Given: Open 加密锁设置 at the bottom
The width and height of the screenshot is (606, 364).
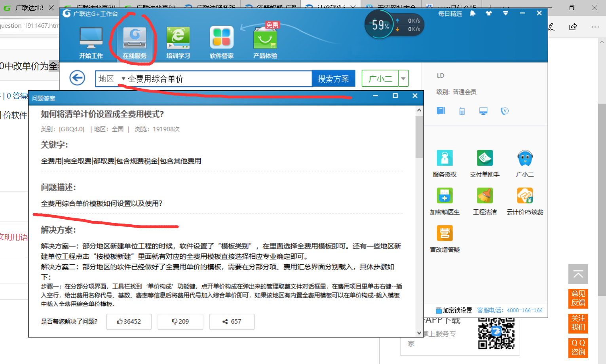Looking at the screenshot, I should [454, 310].
